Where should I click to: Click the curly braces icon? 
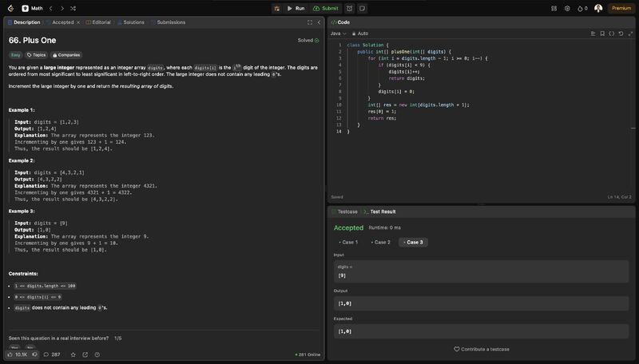612,34
